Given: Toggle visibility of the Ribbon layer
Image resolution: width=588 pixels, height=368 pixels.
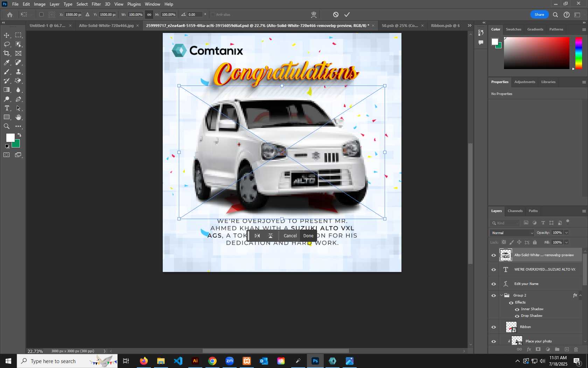Looking at the screenshot, I should point(493,327).
